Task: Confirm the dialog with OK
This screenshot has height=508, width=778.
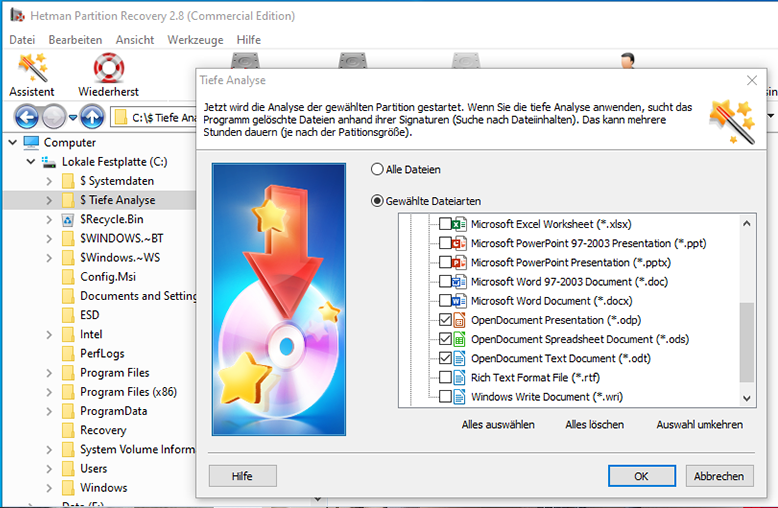Action: point(642,476)
